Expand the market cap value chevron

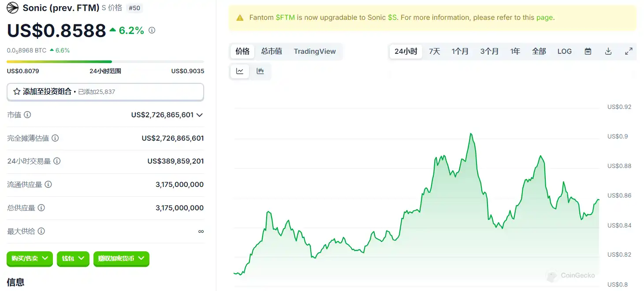point(200,115)
